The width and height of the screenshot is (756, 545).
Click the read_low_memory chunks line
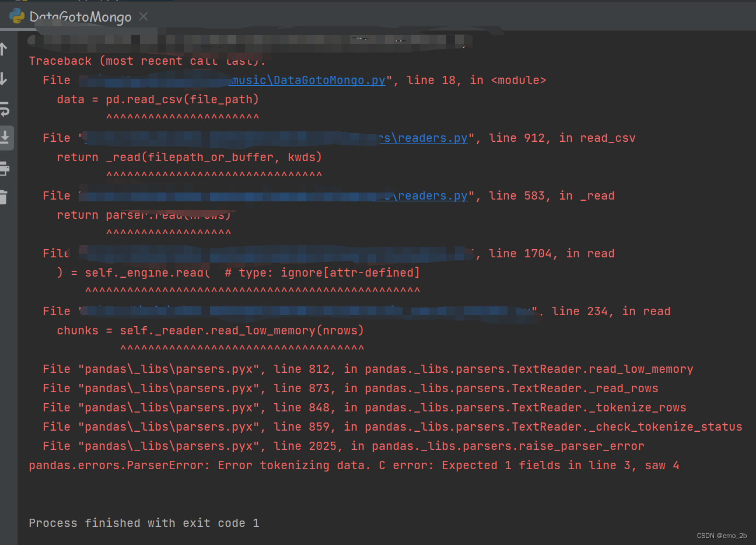coord(210,330)
